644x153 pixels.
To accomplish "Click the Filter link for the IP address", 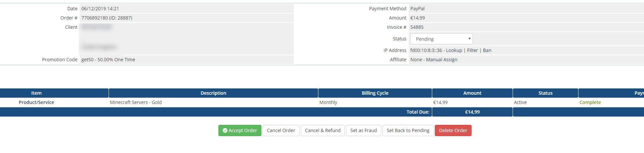I will [x=472, y=50].
